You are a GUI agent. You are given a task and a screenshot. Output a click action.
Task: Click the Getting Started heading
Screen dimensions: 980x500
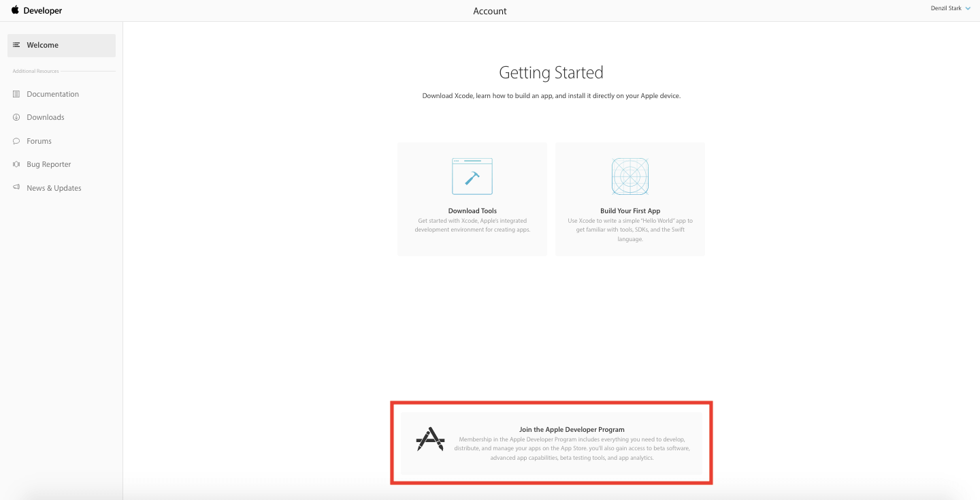click(x=551, y=73)
